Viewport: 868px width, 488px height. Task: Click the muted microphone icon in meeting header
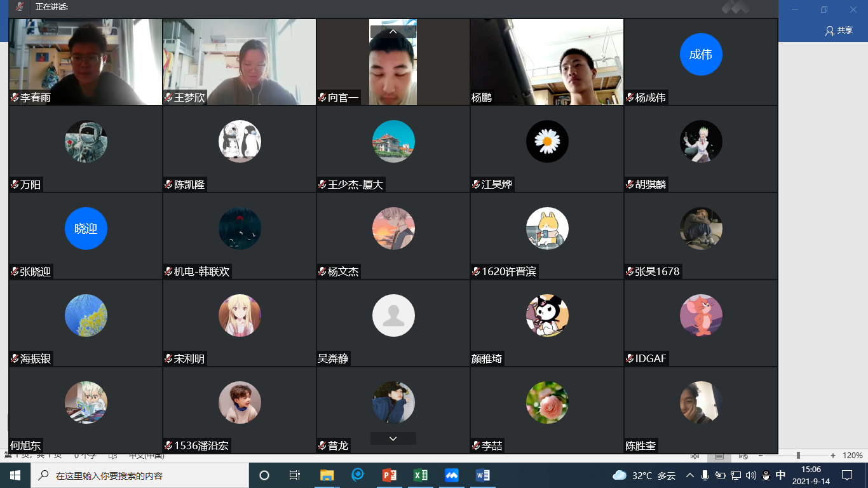[20, 7]
